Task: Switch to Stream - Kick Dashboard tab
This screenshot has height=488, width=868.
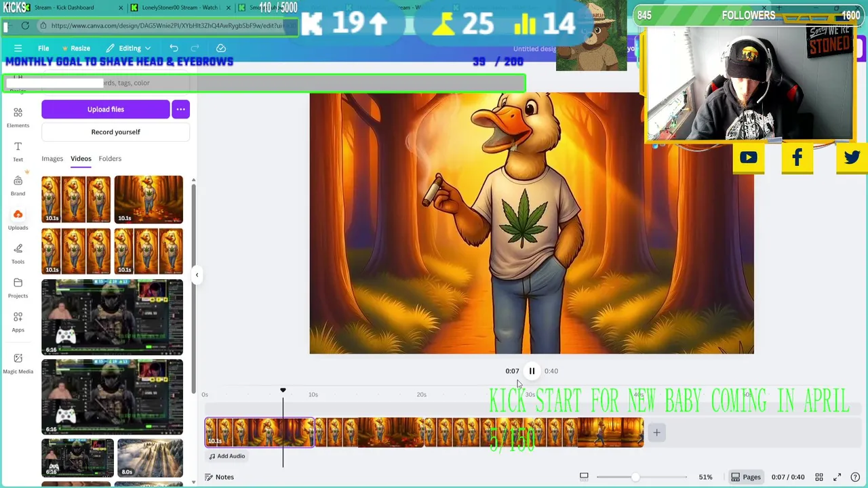Action: point(64,7)
